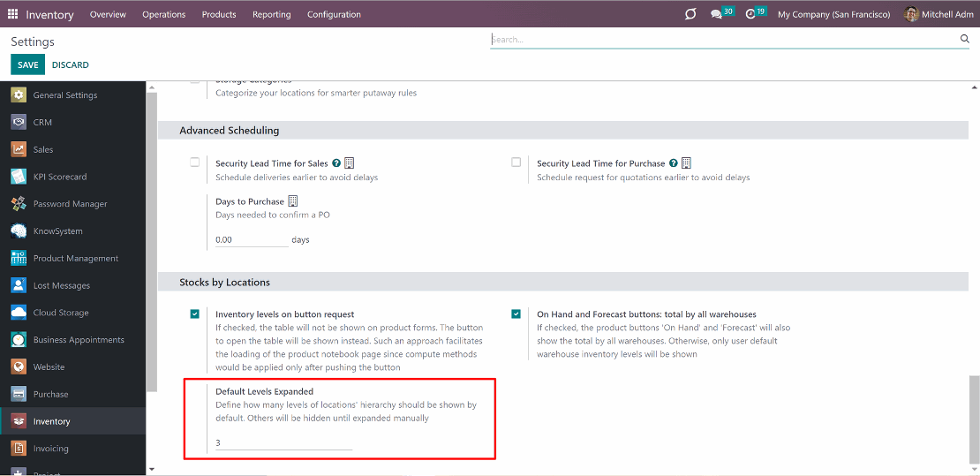Click the search magnifier icon

964,40
